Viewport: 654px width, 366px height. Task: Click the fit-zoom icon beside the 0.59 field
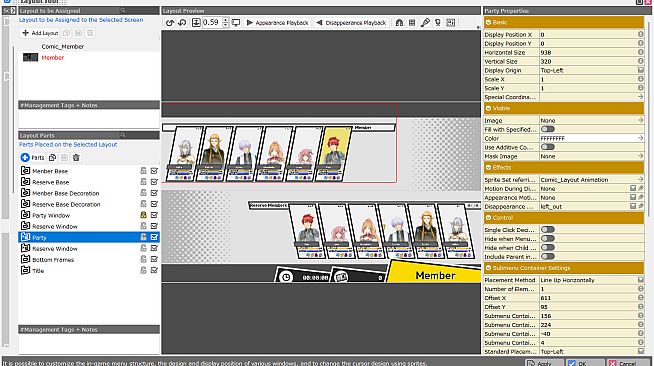(x=196, y=23)
